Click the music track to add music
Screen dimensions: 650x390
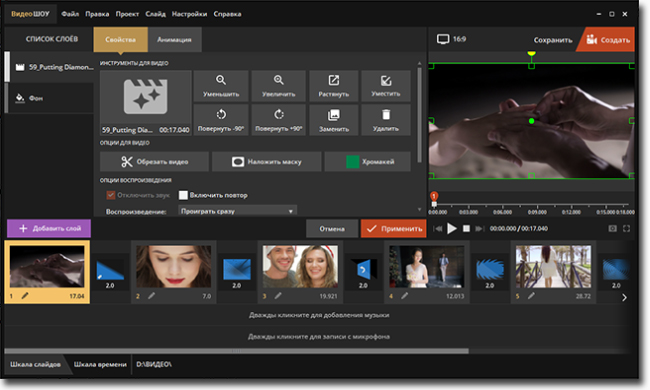pyautogui.click(x=319, y=315)
